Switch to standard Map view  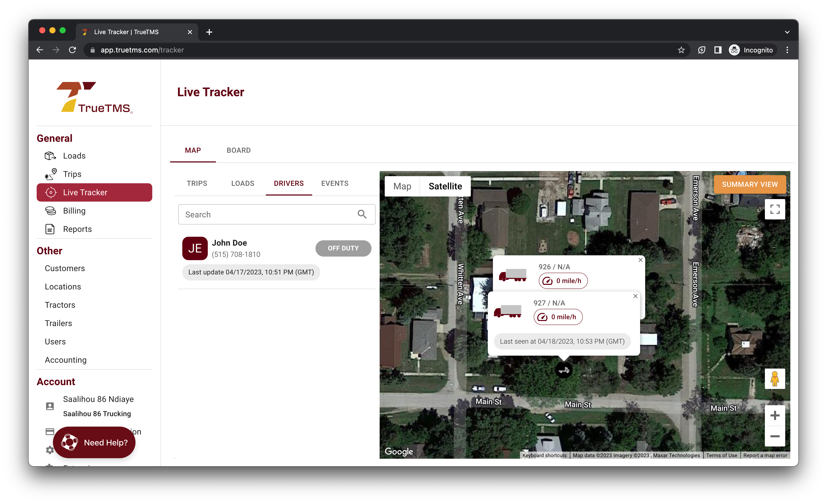coord(402,186)
